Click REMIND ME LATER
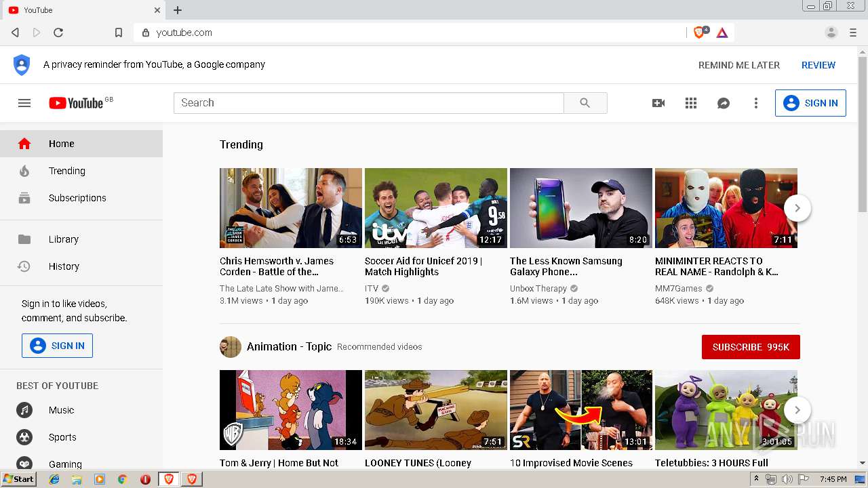Image resolution: width=868 pixels, height=488 pixels. tap(739, 65)
